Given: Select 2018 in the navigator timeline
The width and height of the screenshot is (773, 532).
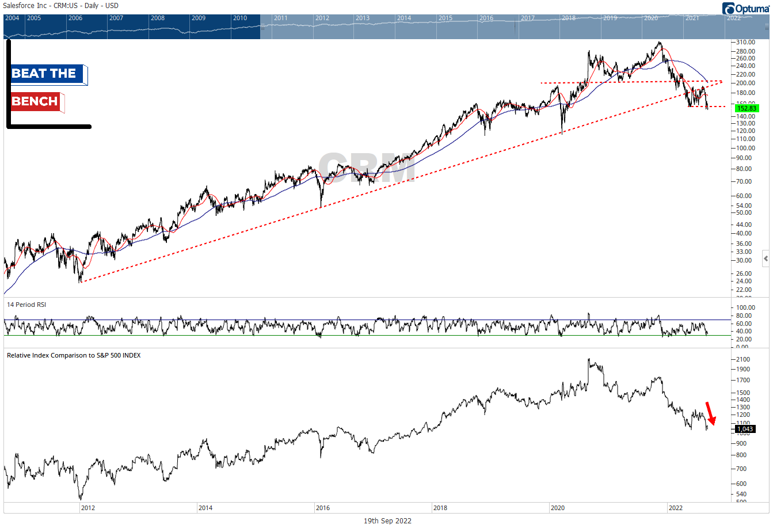Looking at the screenshot, I should (x=569, y=18).
